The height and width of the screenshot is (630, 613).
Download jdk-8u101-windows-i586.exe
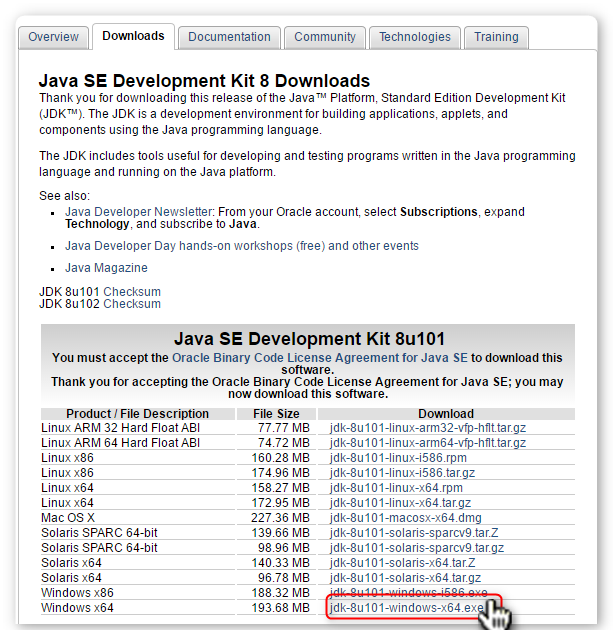pyautogui.click(x=409, y=593)
